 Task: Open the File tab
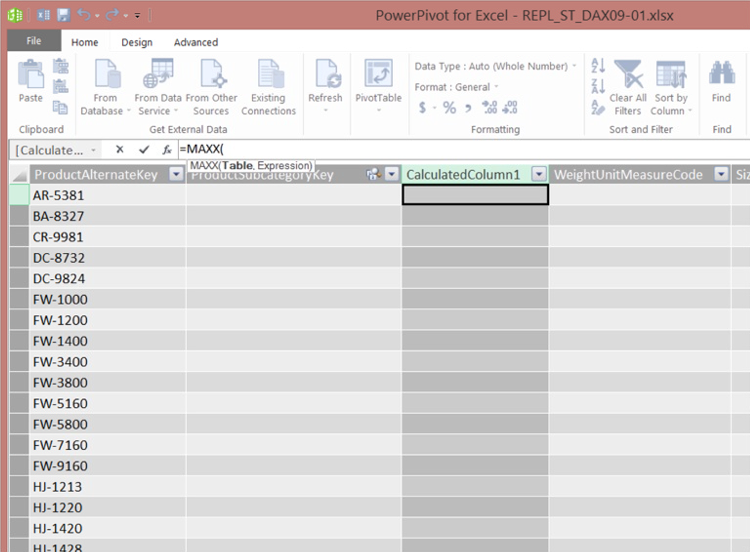(33, 41)
